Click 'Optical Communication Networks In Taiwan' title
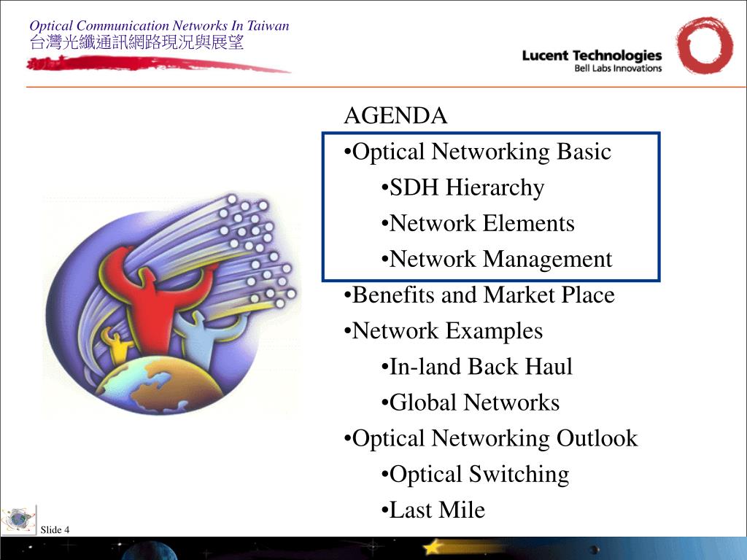Screen dimensions: 747x560 coord(160,26)
